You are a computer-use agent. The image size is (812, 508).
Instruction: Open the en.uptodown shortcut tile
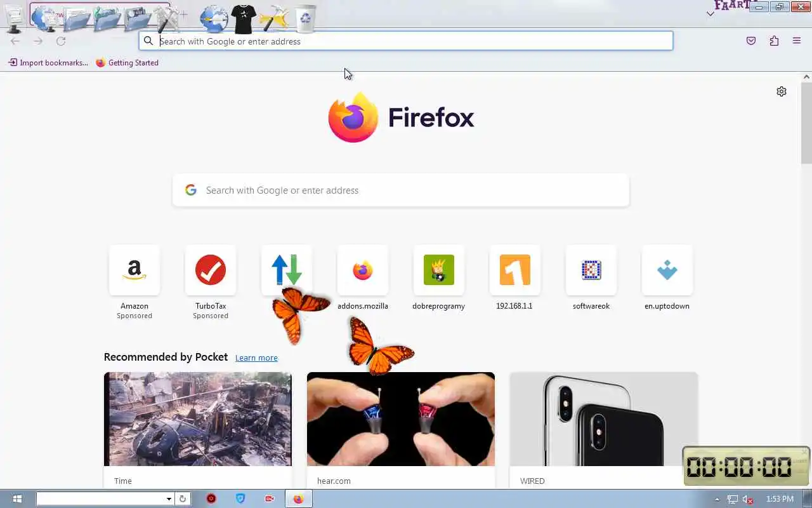(x=667, y=271)
